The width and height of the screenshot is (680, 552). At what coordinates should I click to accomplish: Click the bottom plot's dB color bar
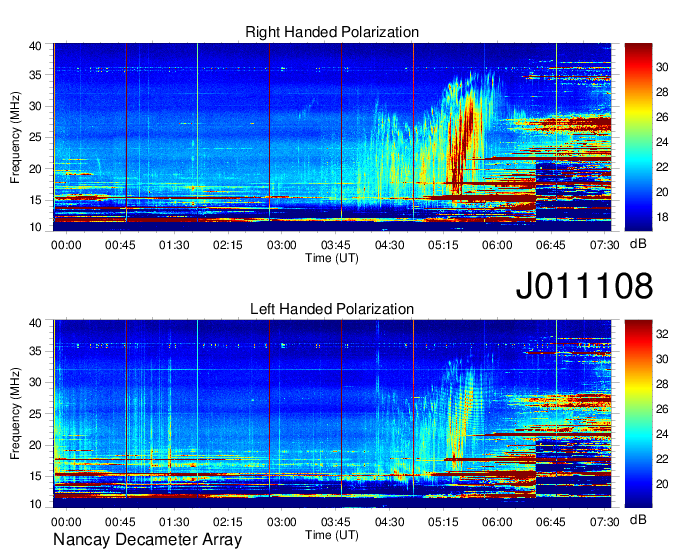pyautogui.click(x=638, y=414)
